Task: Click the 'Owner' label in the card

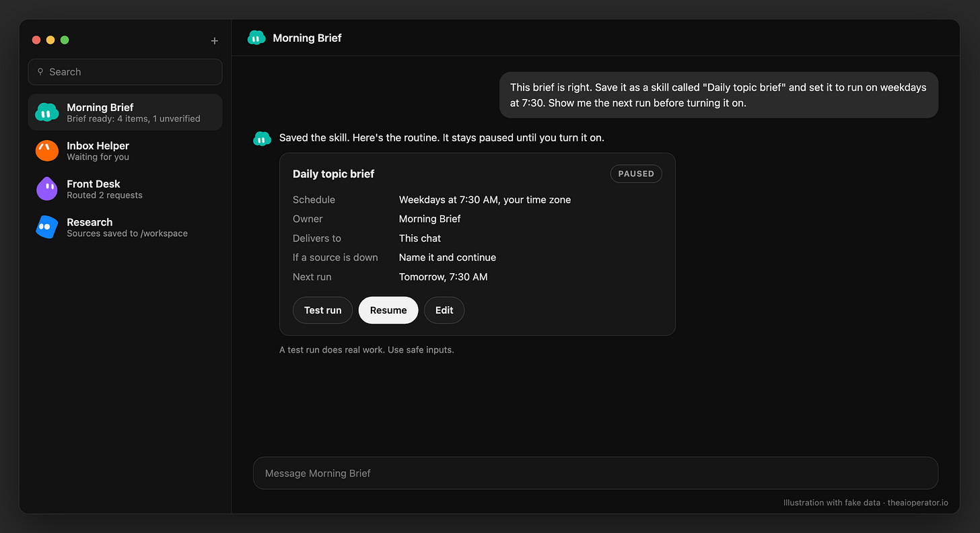Action: (x=308, y=219)
